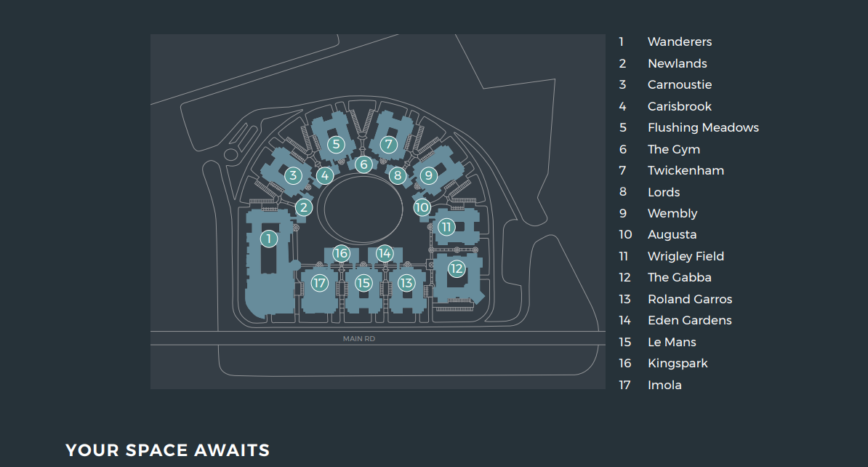Select map marker number 16
868x467 pixels.
tap(342, 253)
